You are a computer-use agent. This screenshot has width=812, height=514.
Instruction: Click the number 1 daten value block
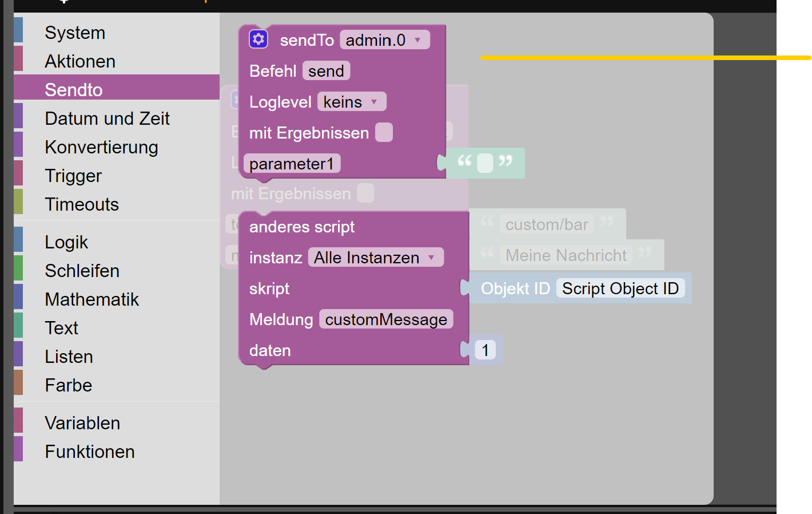tap(485, 350)
